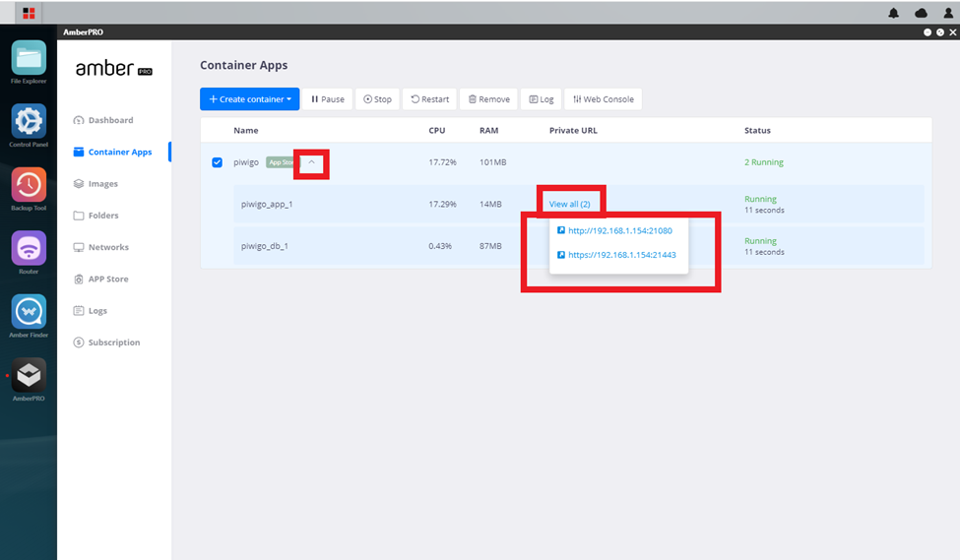This screenshot has width=960, height=560.
Task: Open the Create container dropdown
Action: coord(250,99)
